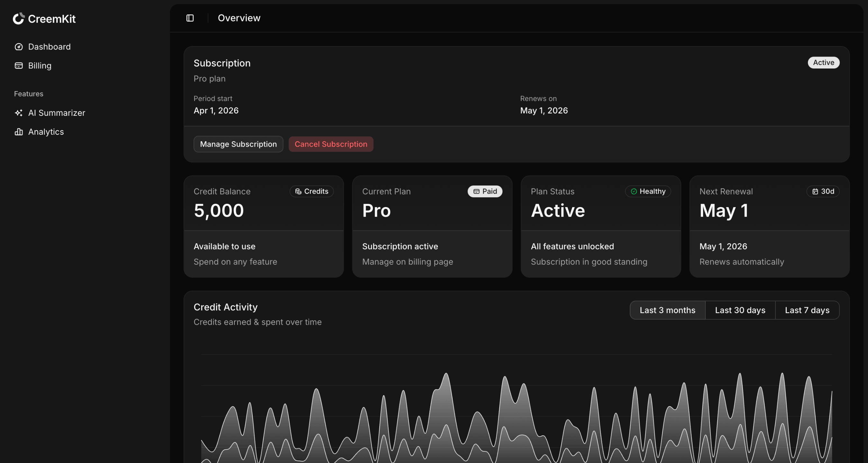The image size is (868, 463).
Task: Toggle the sidebar panel icon
Action: click(190, 18)
